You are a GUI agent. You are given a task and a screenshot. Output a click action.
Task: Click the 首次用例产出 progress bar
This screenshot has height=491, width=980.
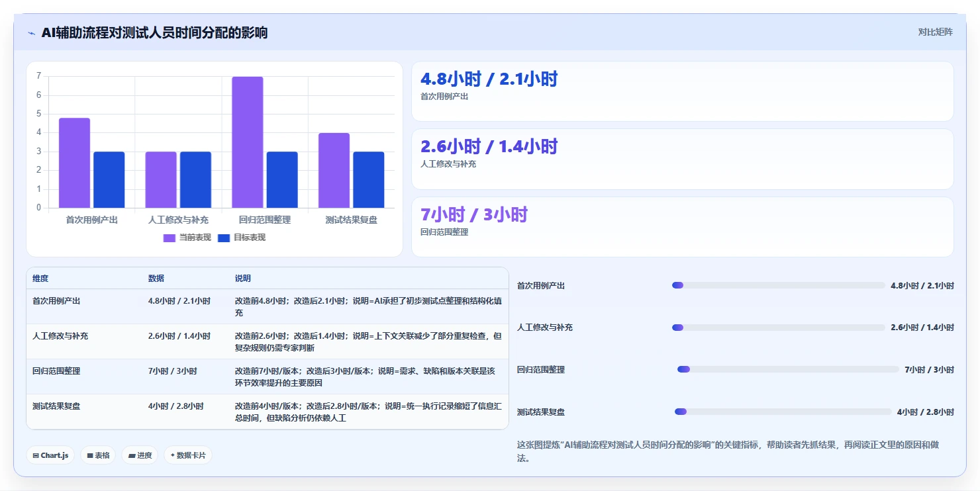tap(778, 285)
